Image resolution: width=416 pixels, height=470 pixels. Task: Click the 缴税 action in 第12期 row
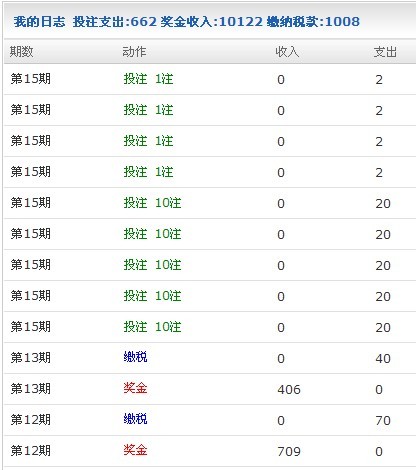click(135, 419)
